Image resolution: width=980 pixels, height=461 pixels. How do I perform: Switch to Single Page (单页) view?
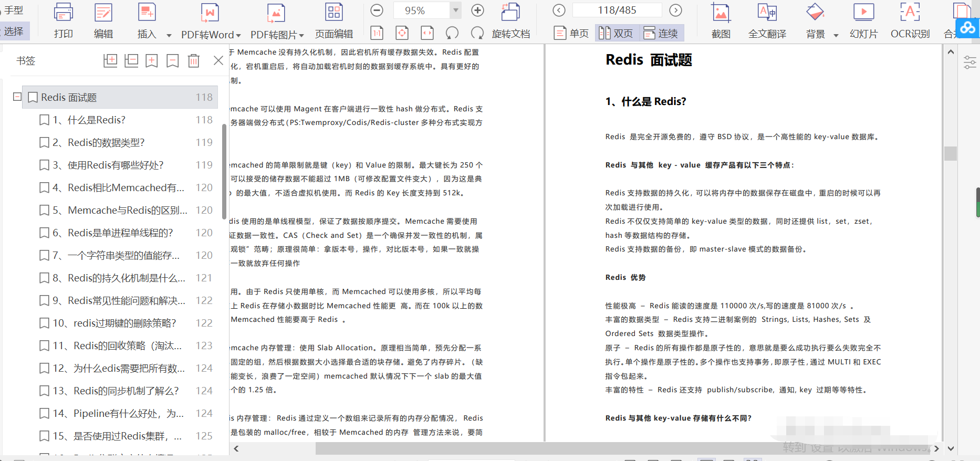571,33
